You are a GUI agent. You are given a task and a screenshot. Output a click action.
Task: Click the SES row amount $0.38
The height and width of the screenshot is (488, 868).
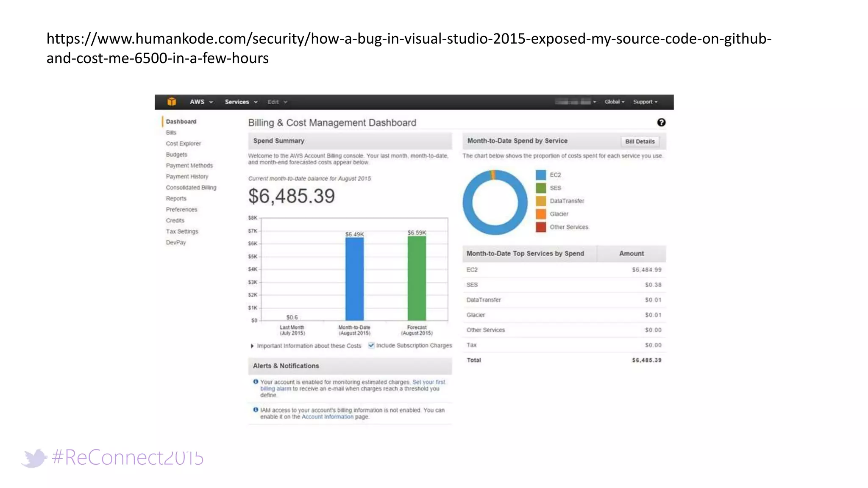pos(653,285)
